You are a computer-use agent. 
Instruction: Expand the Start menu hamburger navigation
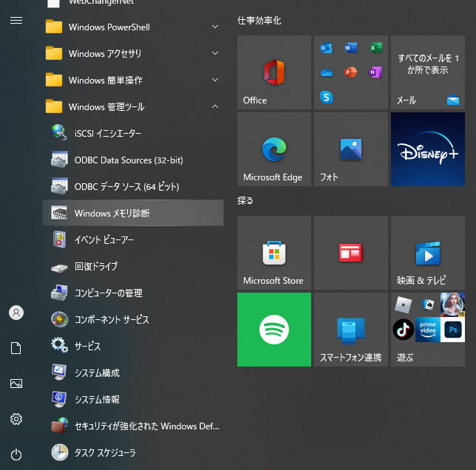[16, 21]
